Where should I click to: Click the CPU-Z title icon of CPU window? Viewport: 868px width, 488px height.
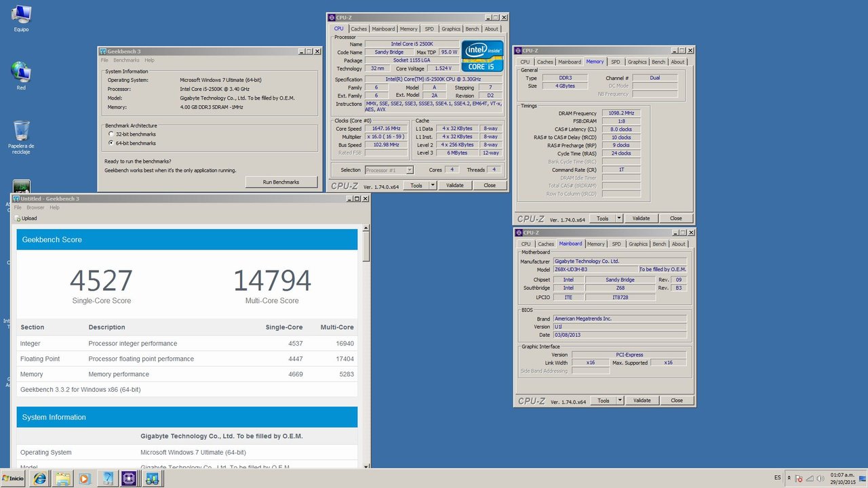(332, 18)
